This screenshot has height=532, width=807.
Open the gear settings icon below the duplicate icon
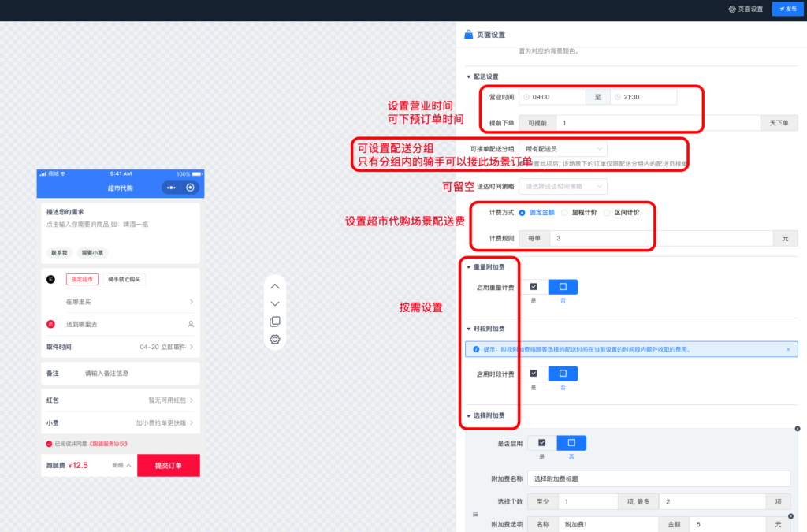tap(274, 339)
